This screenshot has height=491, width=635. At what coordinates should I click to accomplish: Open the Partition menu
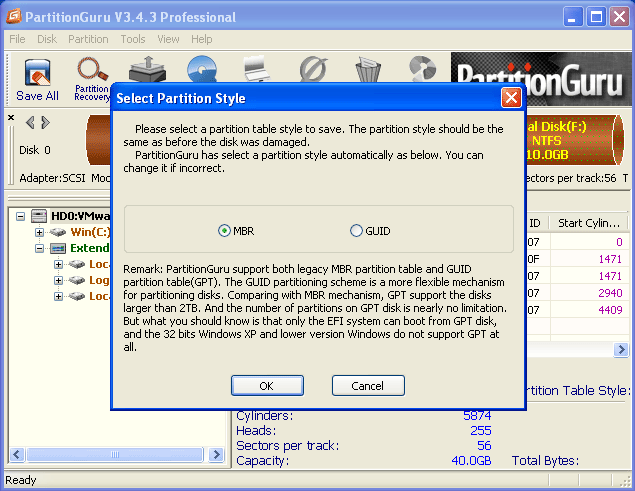pos(88,39)
